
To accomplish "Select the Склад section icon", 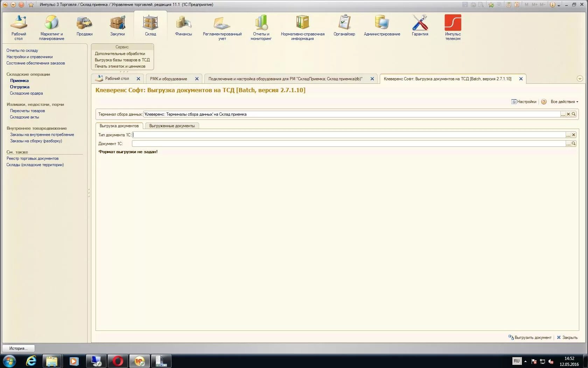I will pos(150,26).
